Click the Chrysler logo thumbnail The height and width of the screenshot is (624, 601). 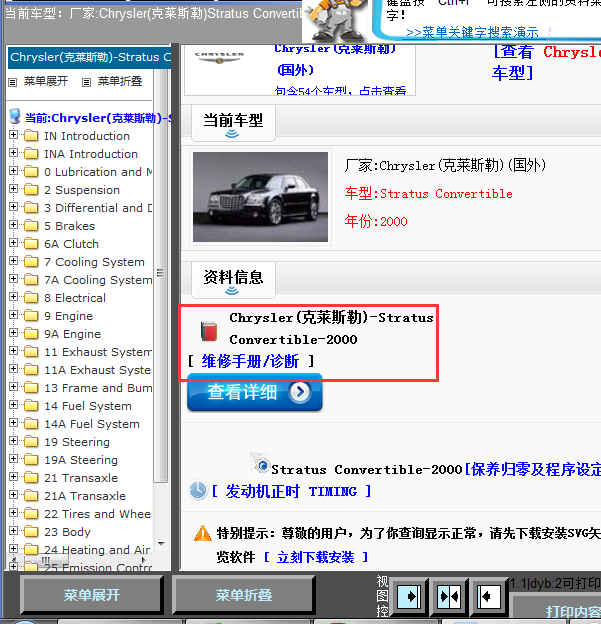point(219,57)
